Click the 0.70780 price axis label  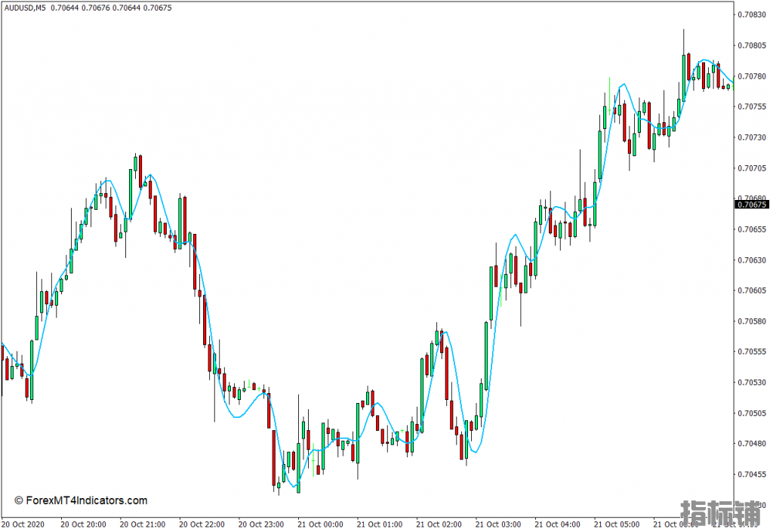coord(752,76)
